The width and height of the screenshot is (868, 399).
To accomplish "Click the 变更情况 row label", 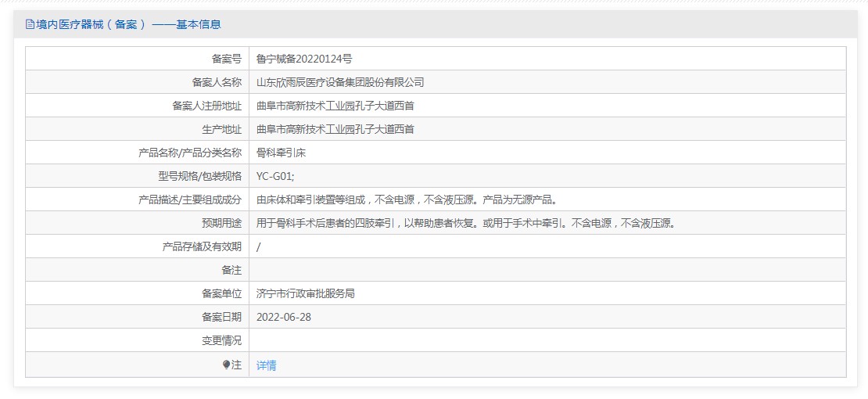I will [221, 340].
